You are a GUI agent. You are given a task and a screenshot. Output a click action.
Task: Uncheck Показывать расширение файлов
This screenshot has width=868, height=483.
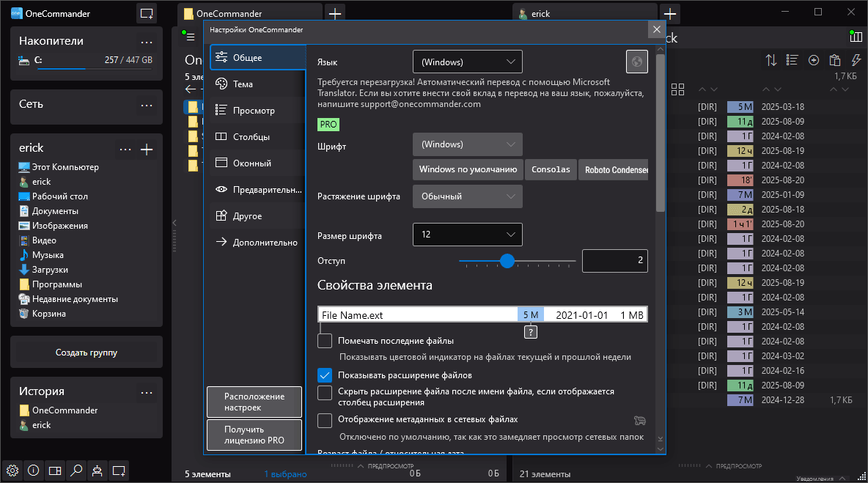point(324,375)
